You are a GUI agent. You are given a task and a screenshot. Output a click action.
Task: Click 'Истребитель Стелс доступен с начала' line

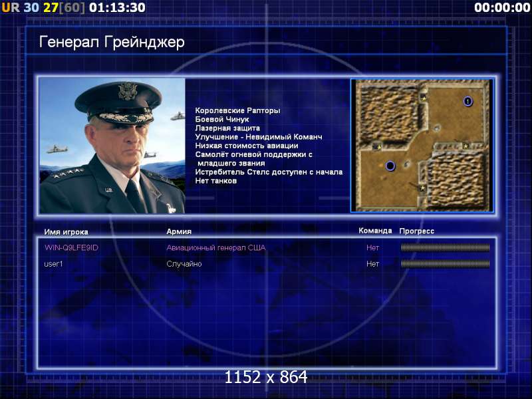point(269,172)
